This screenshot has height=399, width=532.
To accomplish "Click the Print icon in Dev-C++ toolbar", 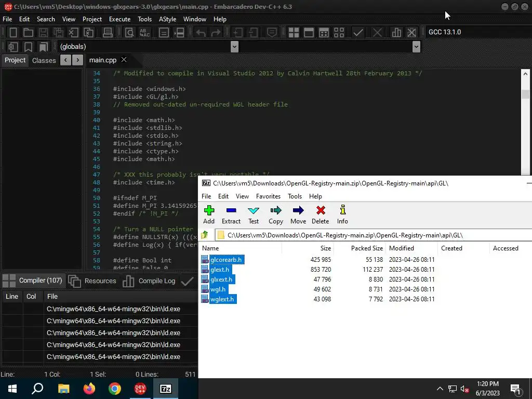I will click(108, 33).
